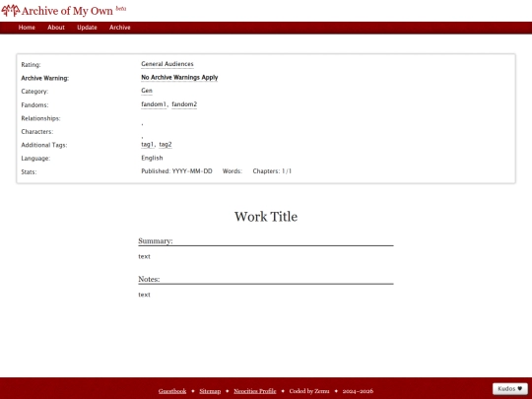This screenshot has height=399, width=532.
Task: Click the Category: label
Action: click(34, 92)
